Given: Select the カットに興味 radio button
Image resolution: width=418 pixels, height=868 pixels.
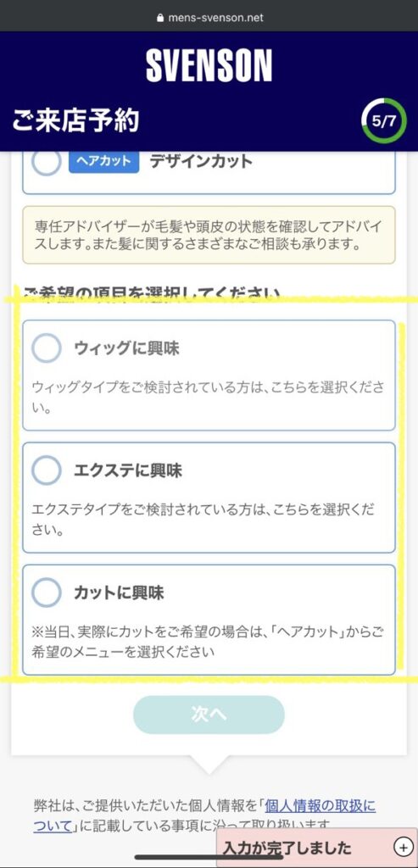Looking at the screenshot, I should [x=46, y=593].
